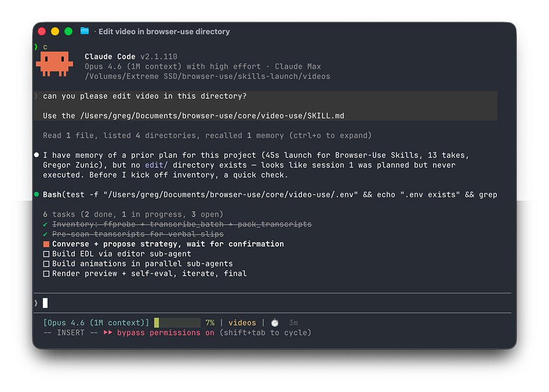Screen dimensions: 549x392
Task: Click the stopwatch icon in status line
Action: click(x=275, y=323)
